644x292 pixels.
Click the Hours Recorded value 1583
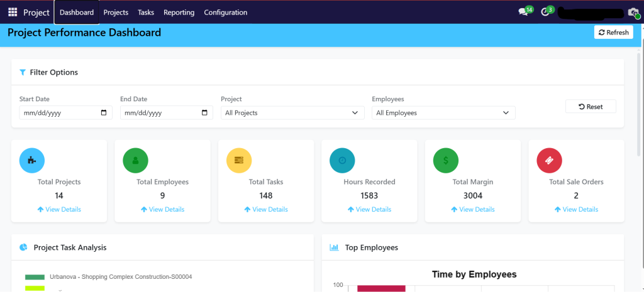pos(369,196)
